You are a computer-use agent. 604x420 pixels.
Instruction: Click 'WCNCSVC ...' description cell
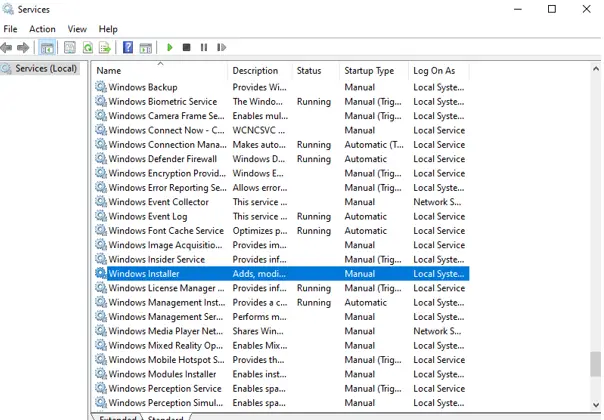(x=259, y=130)
